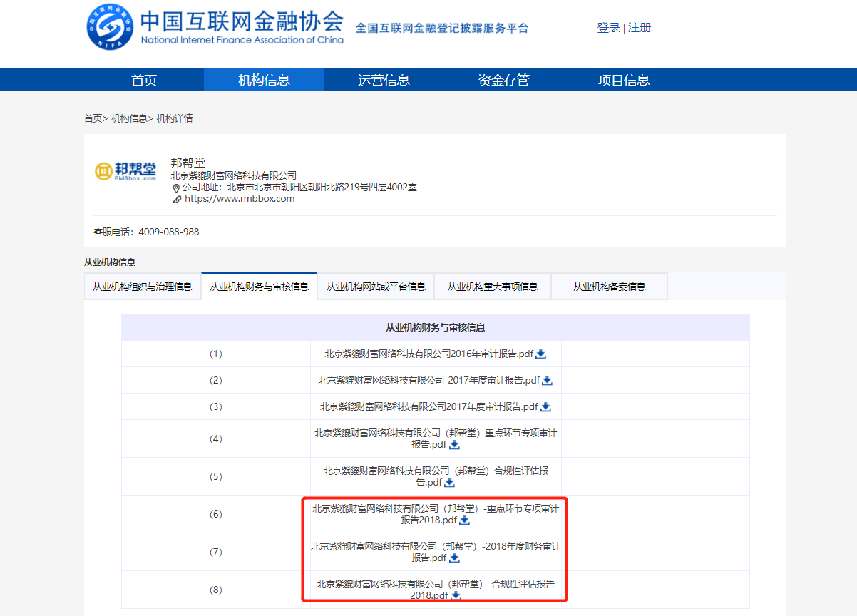Screen dimensions: 857x616
Task: Click the location pin icon by 公司地址
Action: coord(176,188)
